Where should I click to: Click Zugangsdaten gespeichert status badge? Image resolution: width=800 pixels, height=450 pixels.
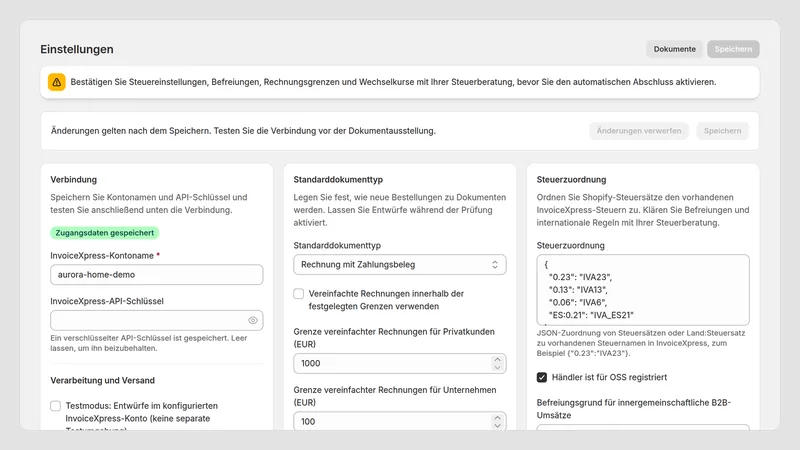(105, 233)
